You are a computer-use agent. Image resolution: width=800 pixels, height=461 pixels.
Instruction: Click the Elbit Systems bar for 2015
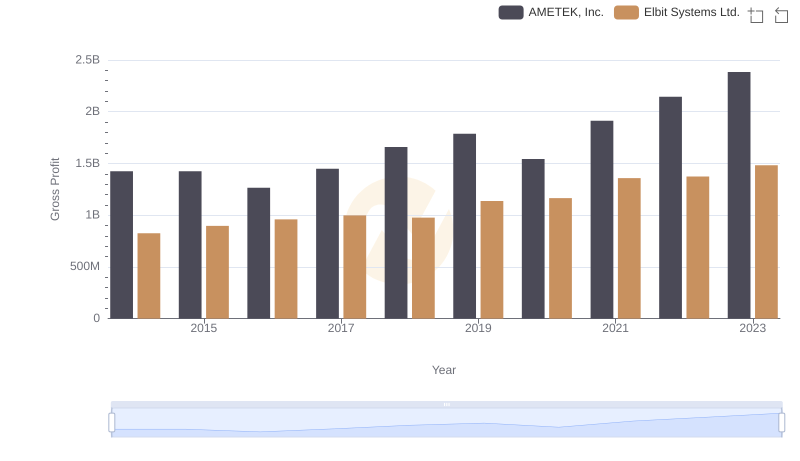click(217, 272)
